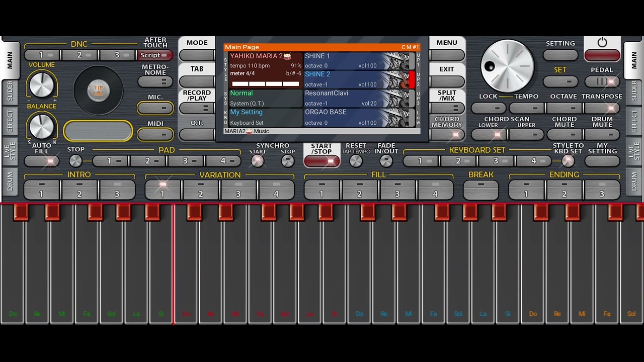Toggle Drum Mute button
644x362 pixels.
pyautogui.click(x=602, y=134)
